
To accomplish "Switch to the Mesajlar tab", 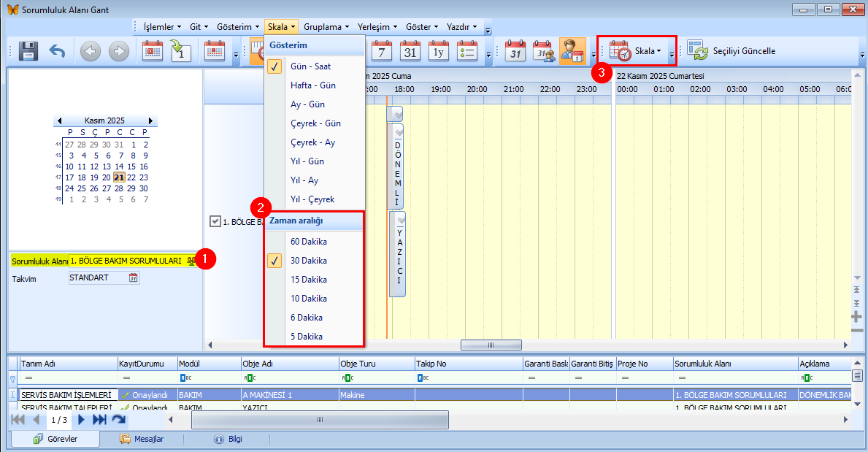I will (x=142, y=440).
